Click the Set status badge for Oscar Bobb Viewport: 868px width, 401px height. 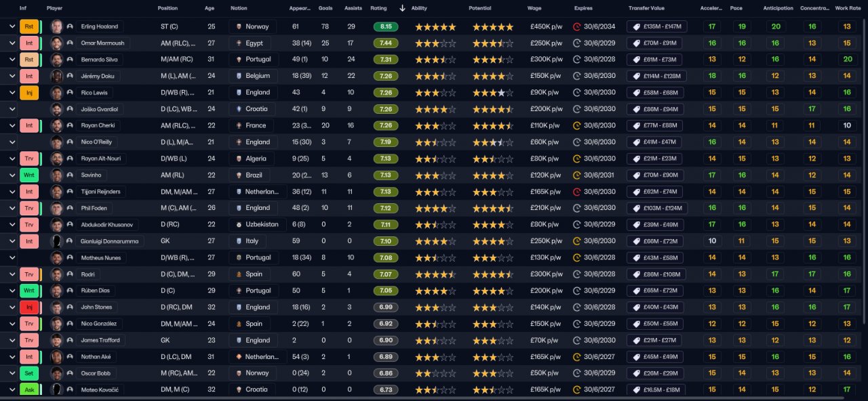click(29, 373)
